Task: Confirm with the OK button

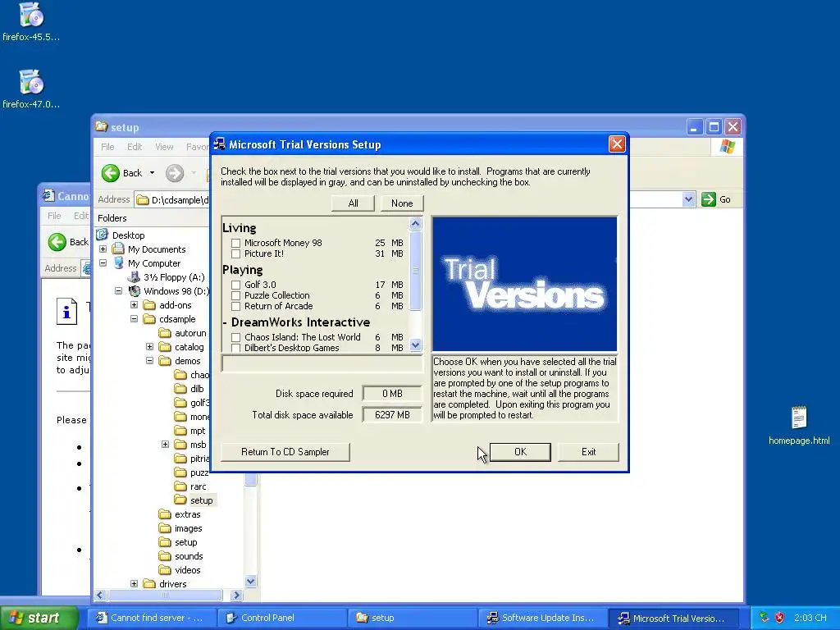Action: point(520,452)
